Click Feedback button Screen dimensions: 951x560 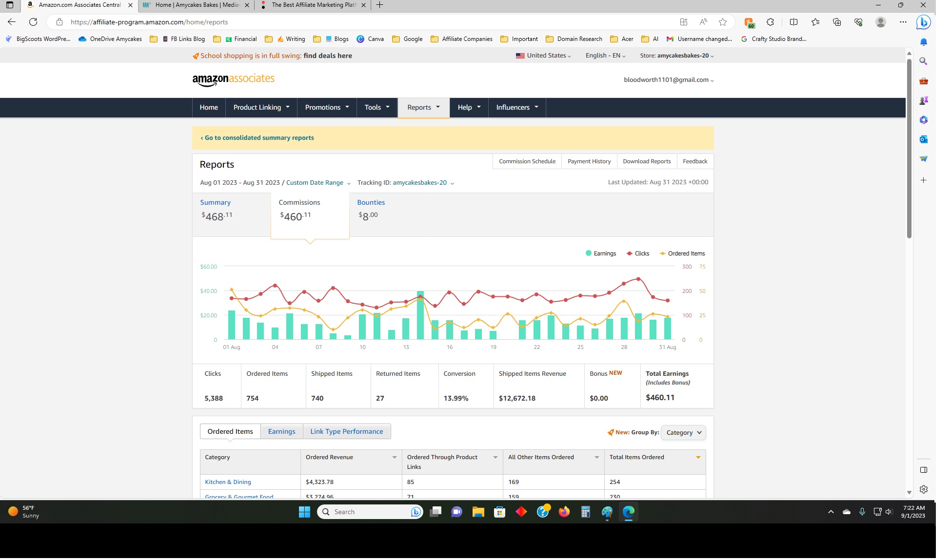tap(695, 161)
